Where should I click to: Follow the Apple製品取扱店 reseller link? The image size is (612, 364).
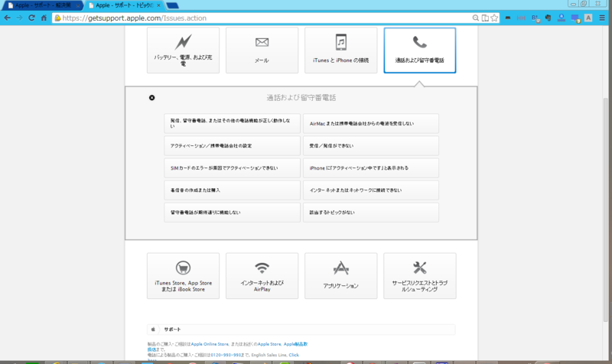pos(295,344)
